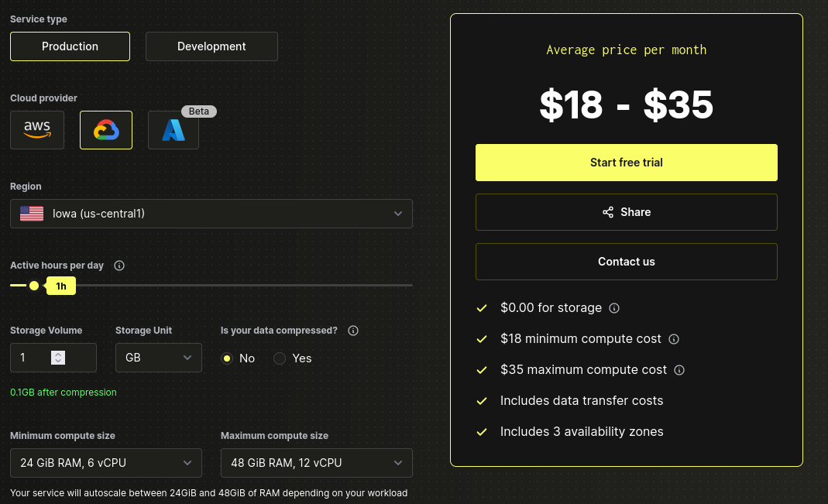The image size is (828, 504).
Task: Select the Production service type
Action: [x=70, y=46]
